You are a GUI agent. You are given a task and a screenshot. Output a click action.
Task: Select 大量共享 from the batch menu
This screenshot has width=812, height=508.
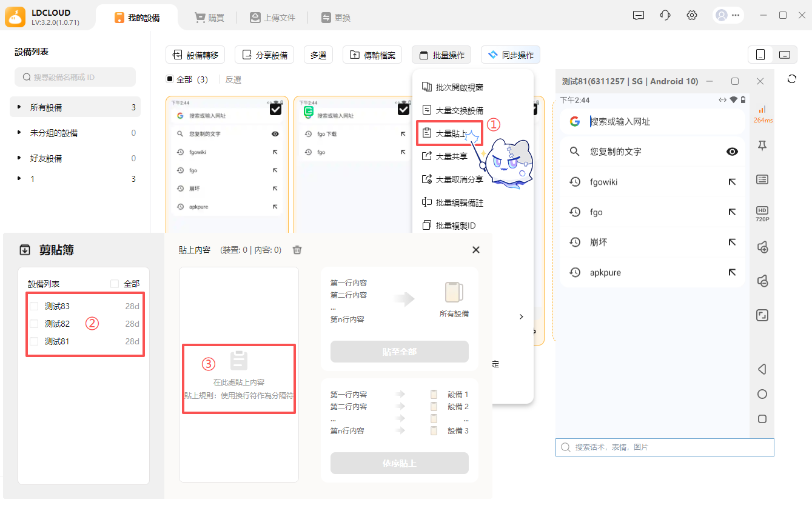click(x=451, y=156)
